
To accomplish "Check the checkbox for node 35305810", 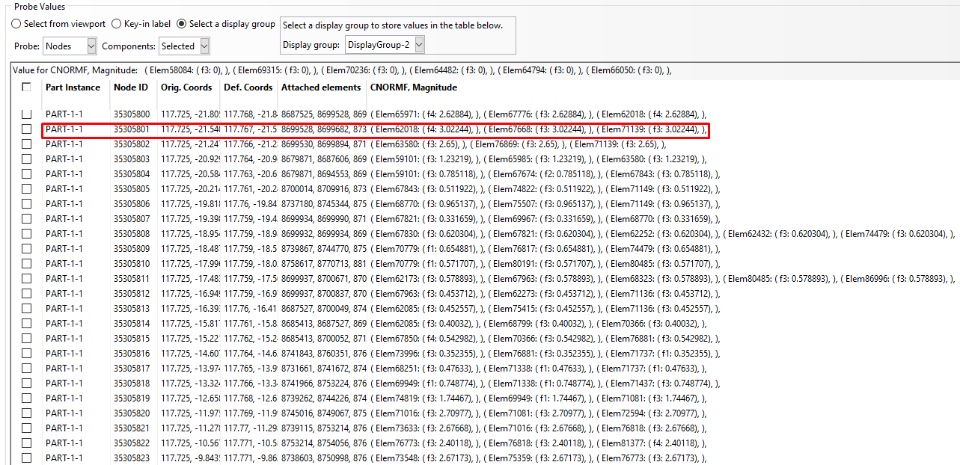I will [26, 263].
